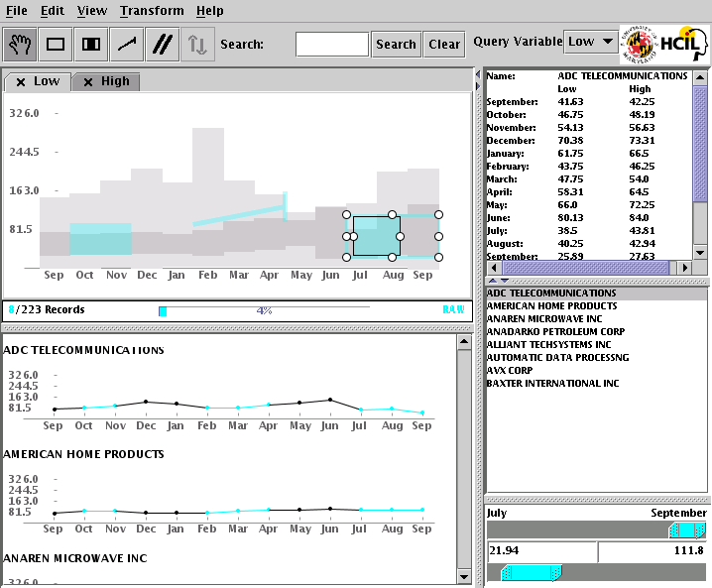
Task: Choose the item-range box tool
Action: click(x=91, y=44)
